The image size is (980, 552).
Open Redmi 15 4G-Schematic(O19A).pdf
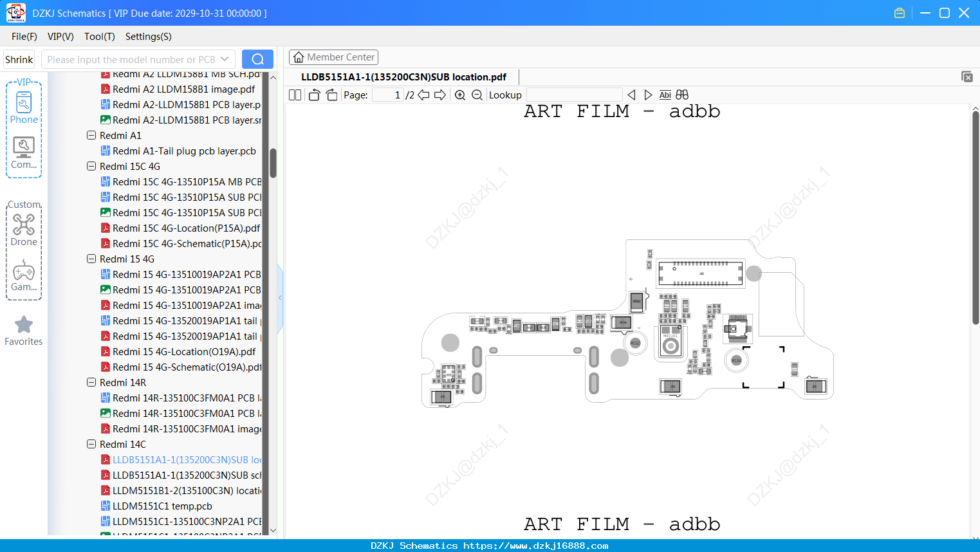[181, 367]
